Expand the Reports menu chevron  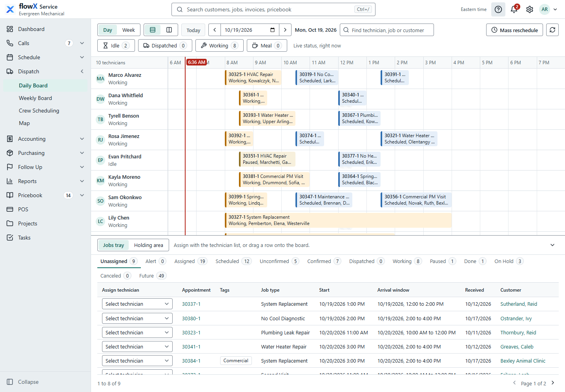point(82,181)
